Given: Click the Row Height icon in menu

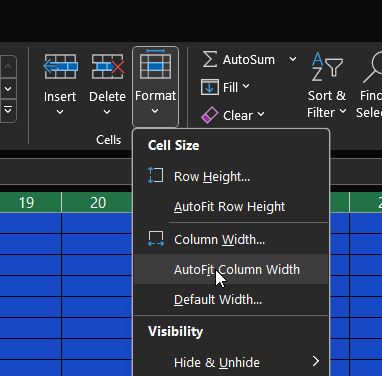Looking at the screenshot, I should (156, 176).
